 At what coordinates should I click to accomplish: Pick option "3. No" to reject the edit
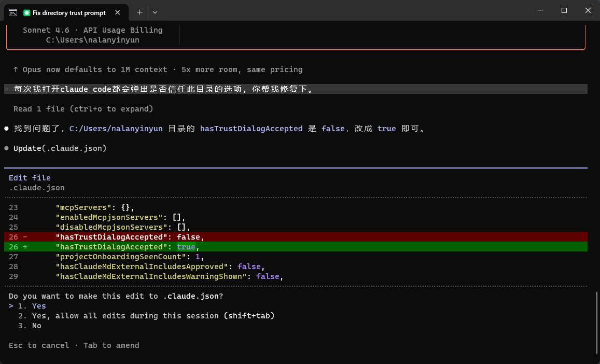36,326
